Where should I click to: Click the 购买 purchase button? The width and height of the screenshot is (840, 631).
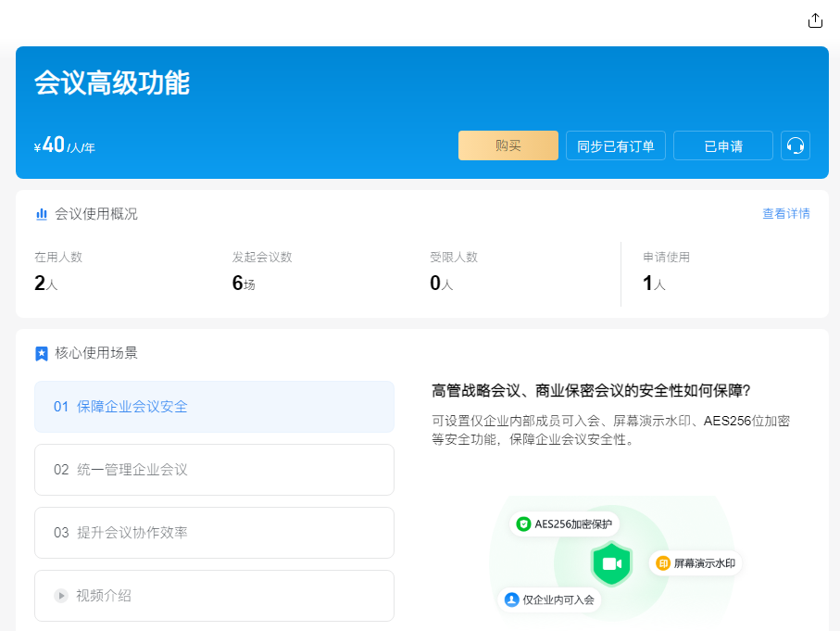pyautogui.click(x=508, y=145)
